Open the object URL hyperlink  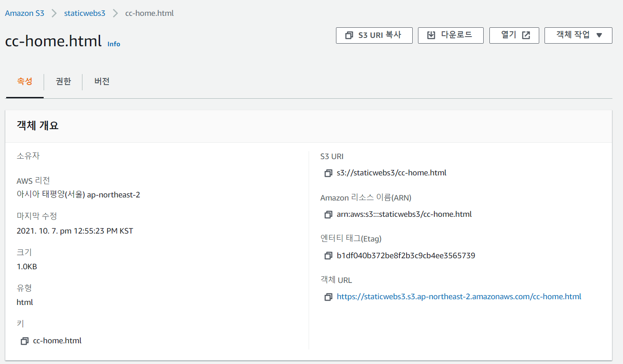tap(459, 297)
